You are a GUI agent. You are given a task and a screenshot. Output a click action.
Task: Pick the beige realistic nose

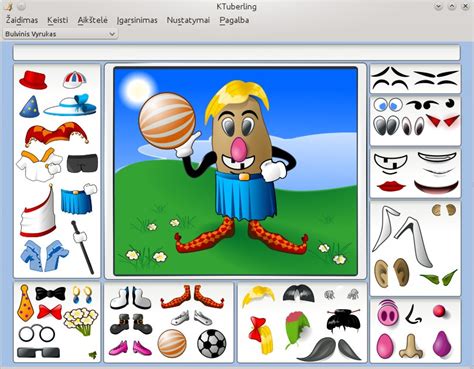pos(411,347)
